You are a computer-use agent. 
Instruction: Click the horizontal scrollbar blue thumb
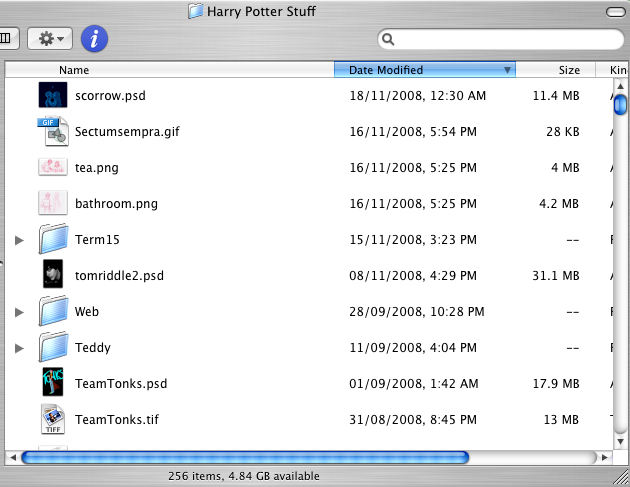[245, 457]
